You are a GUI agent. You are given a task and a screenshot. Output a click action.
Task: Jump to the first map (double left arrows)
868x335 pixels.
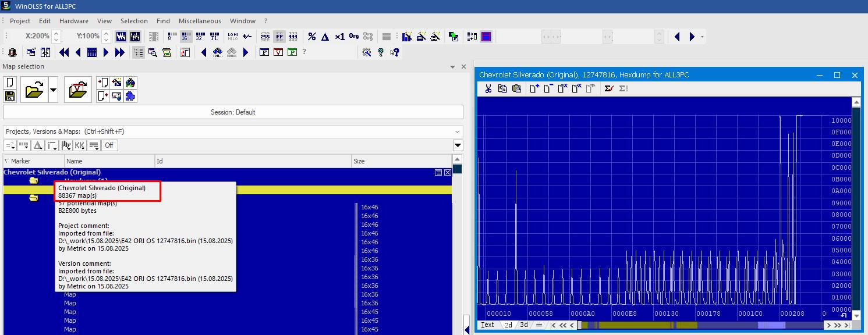(x=64, y=52)
